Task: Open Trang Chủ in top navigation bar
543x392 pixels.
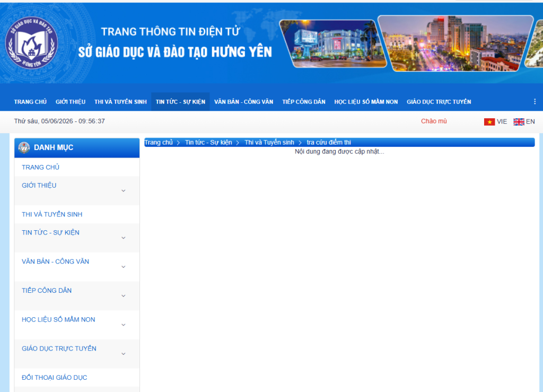Action: point(30,102)
